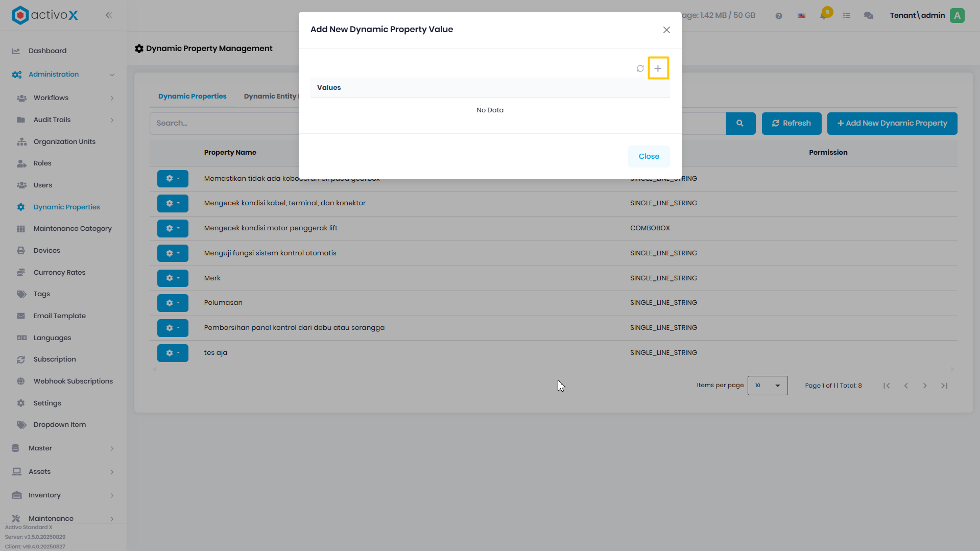Screen dimensions: 980x551
Task: Go to first page pagination icon
Action: point(887,386)
